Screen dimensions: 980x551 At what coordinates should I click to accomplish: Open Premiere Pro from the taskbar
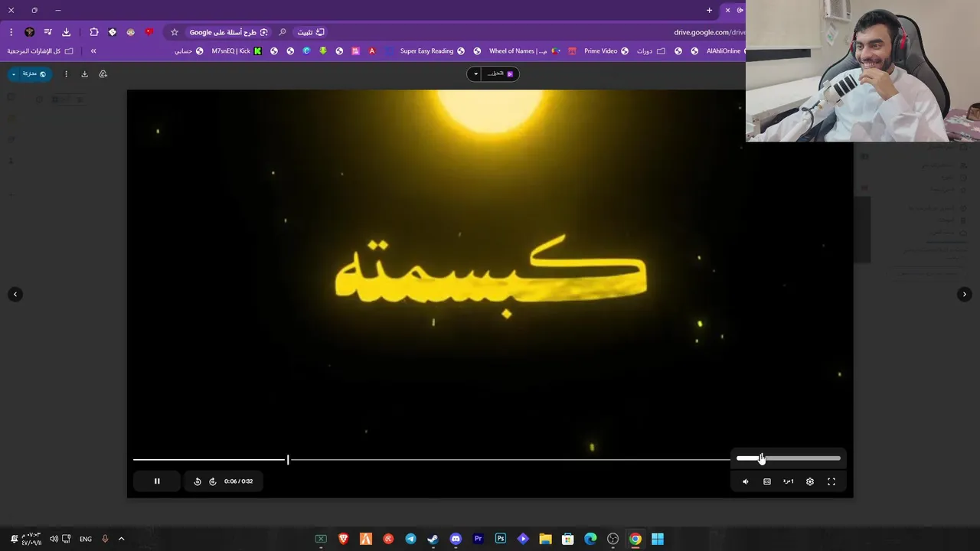point(479,539)
